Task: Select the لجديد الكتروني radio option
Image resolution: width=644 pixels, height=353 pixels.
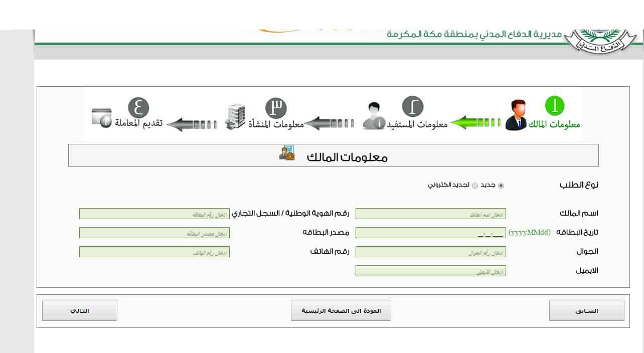Action: tap(475, 185)
